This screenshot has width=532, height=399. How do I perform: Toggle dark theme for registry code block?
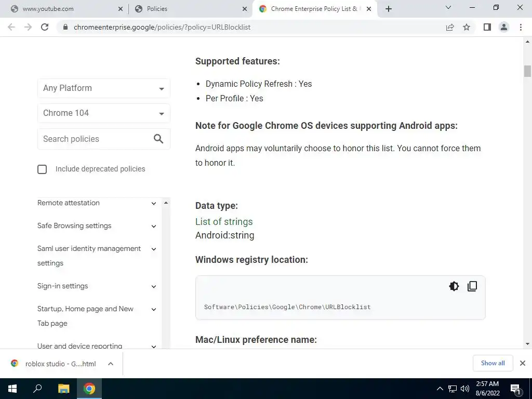[454, 286]
